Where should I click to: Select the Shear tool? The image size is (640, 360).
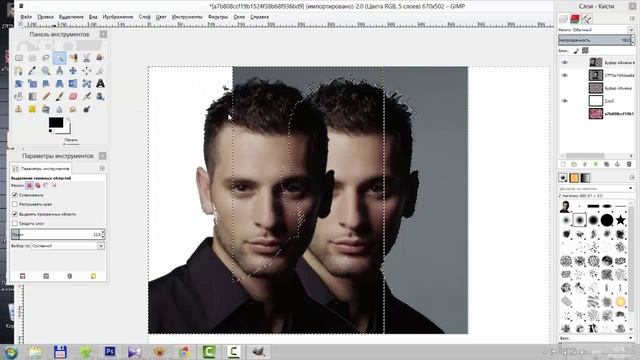coord(46,84)
